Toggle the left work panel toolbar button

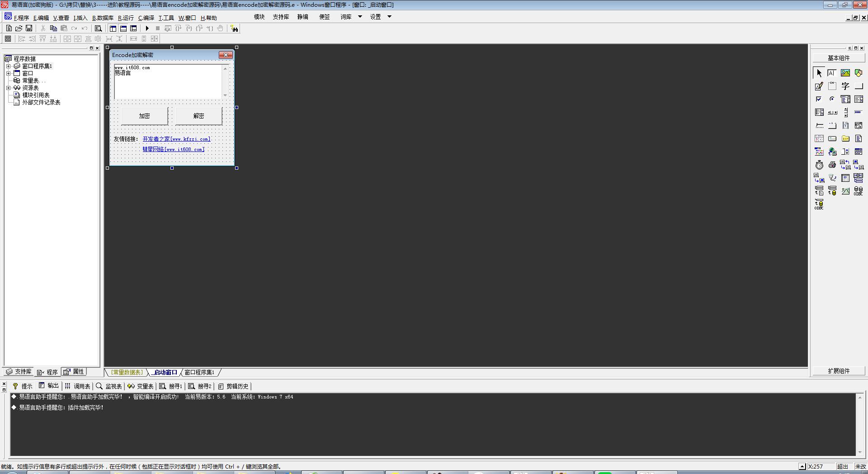(113, 28)
